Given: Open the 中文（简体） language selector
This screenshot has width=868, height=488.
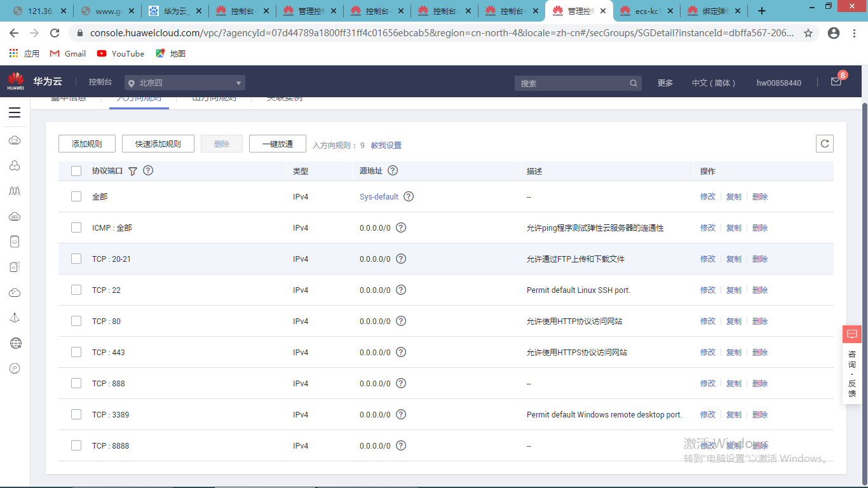Looking at the screenshot, I should click(x=714, y=82).
